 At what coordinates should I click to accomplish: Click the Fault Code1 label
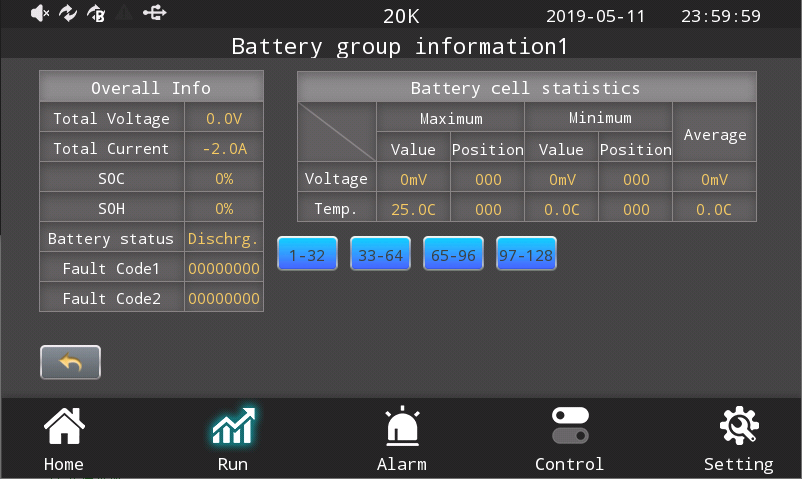(x=112, y=269)
